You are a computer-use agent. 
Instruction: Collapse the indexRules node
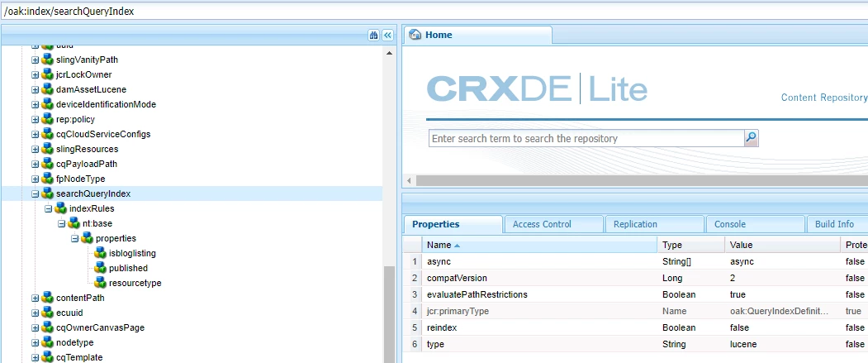[x=48, y=209]
